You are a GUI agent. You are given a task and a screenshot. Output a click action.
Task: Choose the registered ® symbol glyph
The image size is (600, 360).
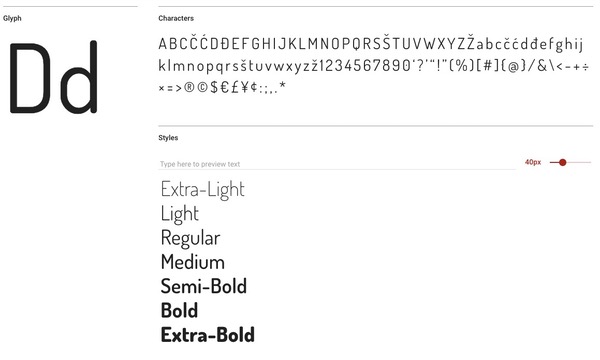coord(189,88)
